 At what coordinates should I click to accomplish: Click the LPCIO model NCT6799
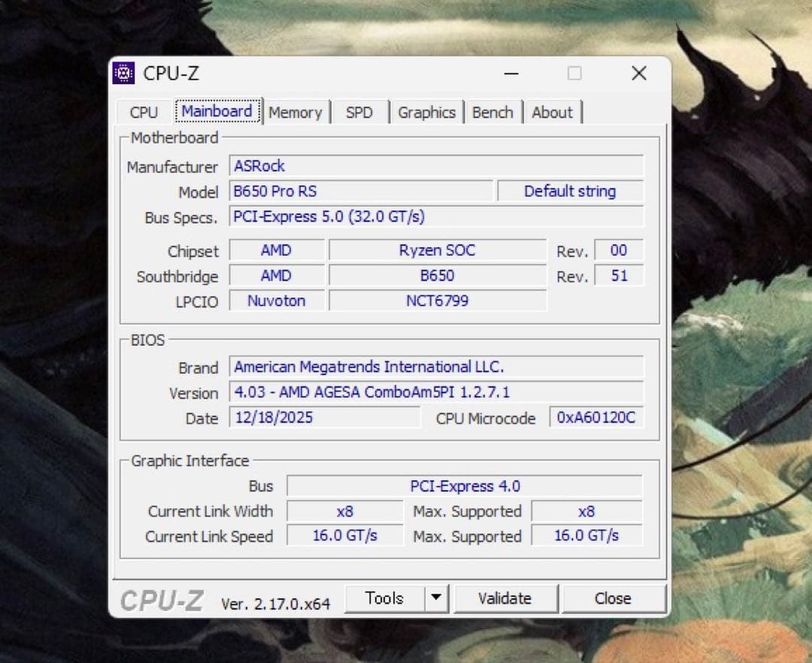point(438,301)
